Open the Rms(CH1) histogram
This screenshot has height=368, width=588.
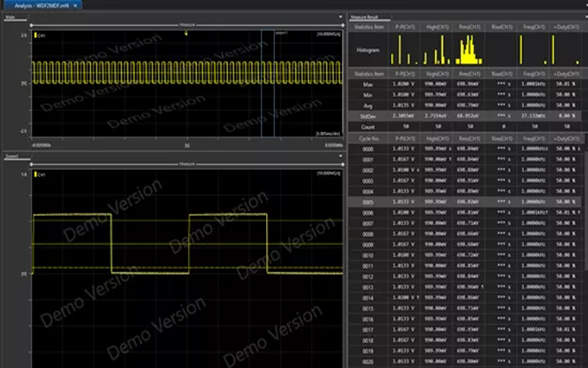pyautogui.click(x=469, y=49)
